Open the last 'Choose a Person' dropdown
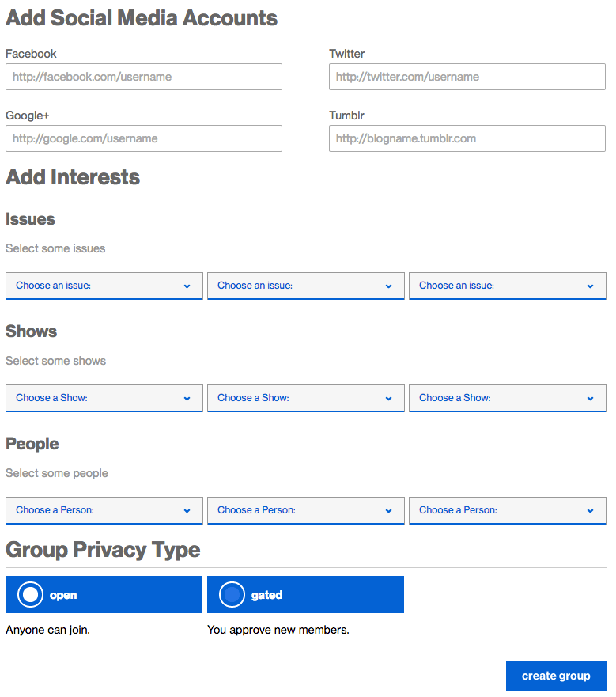 507,510
